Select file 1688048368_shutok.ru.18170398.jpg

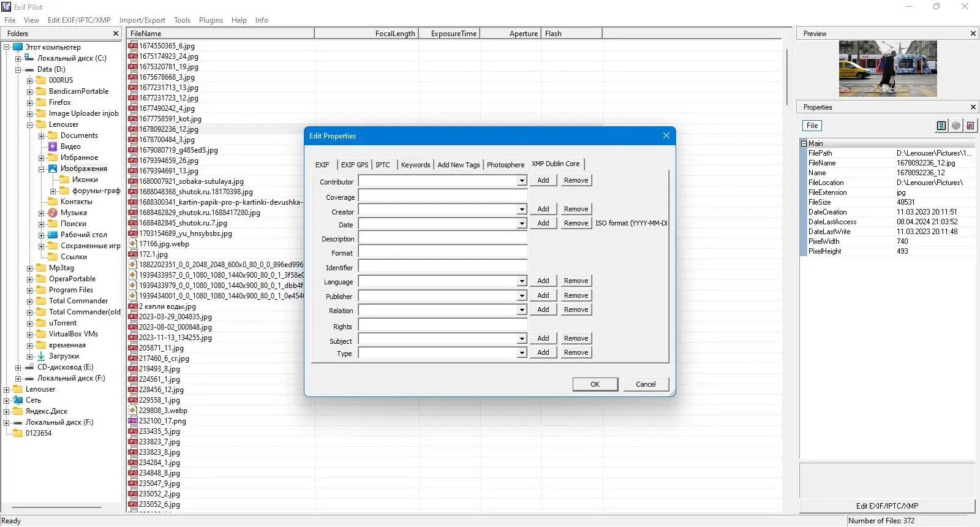pos(196,192)
